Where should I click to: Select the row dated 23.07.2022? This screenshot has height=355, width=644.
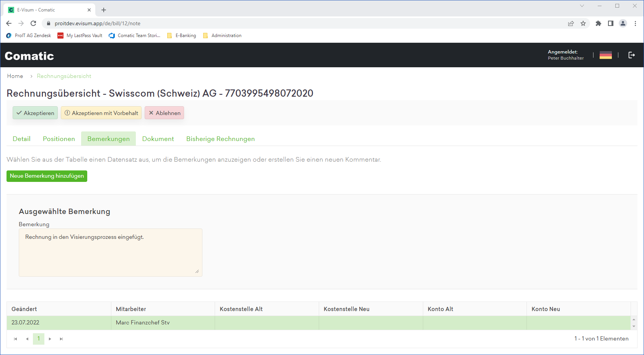point(319,323)
